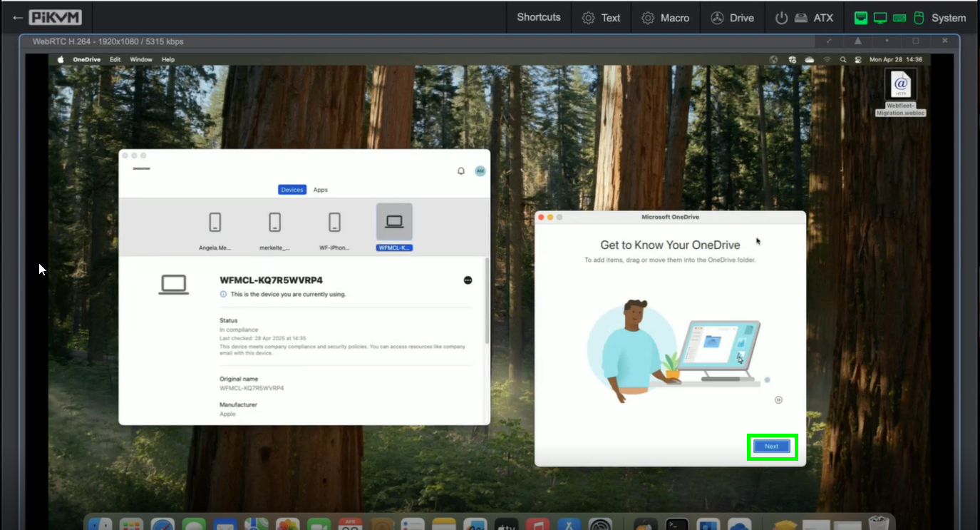
Task: Open the Apple menu in macOS menu bar
Action: tap(61, 60)
